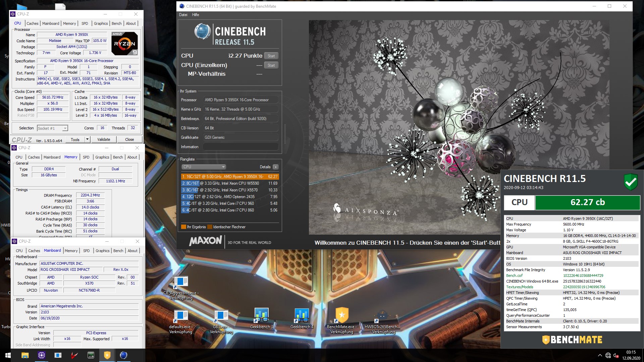Expand the CPU-Z Tools dropdown arrow
The width and height of the screenshot is (644, 362).
click(x=87, y=139)
